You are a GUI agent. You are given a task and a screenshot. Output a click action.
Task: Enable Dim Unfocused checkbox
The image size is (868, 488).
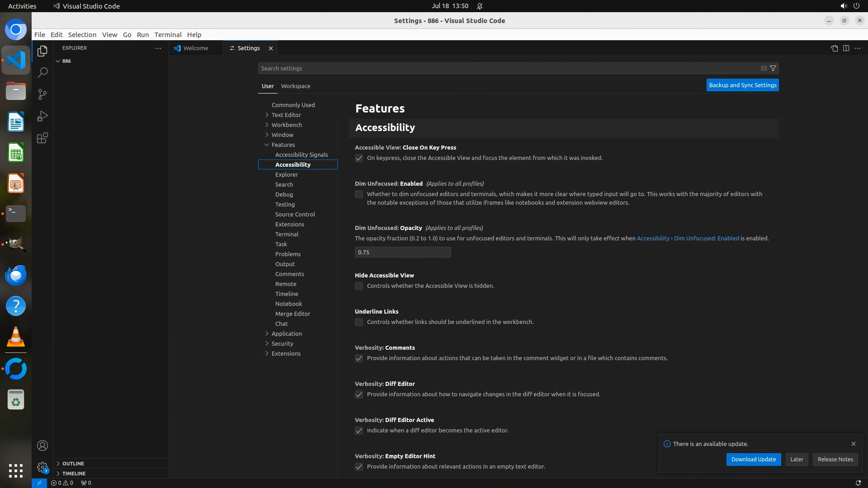pyautogui.click(x=359, y=194)
